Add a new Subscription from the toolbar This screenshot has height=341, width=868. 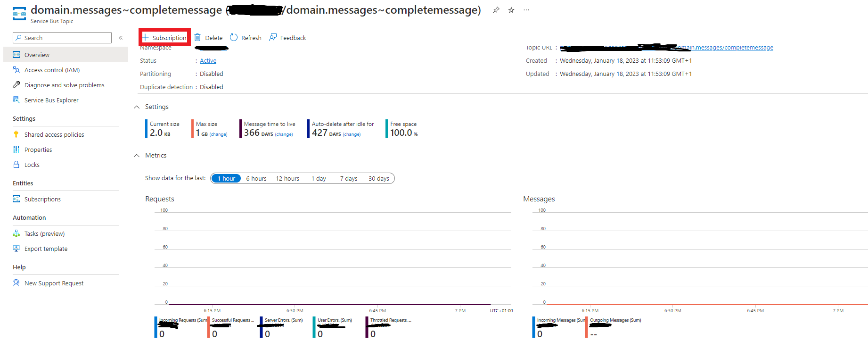164,38
